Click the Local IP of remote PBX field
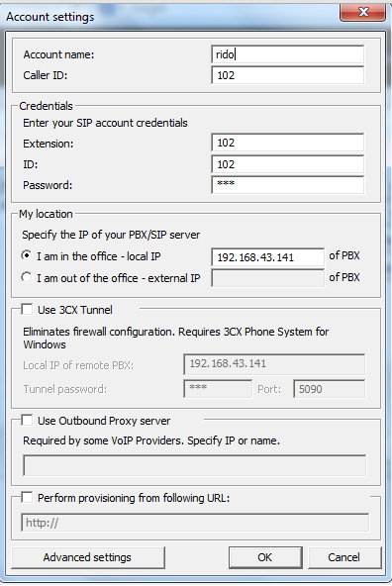Image resolution: width=392 pixels, height=586 pixels. click(x=274, y=364)
